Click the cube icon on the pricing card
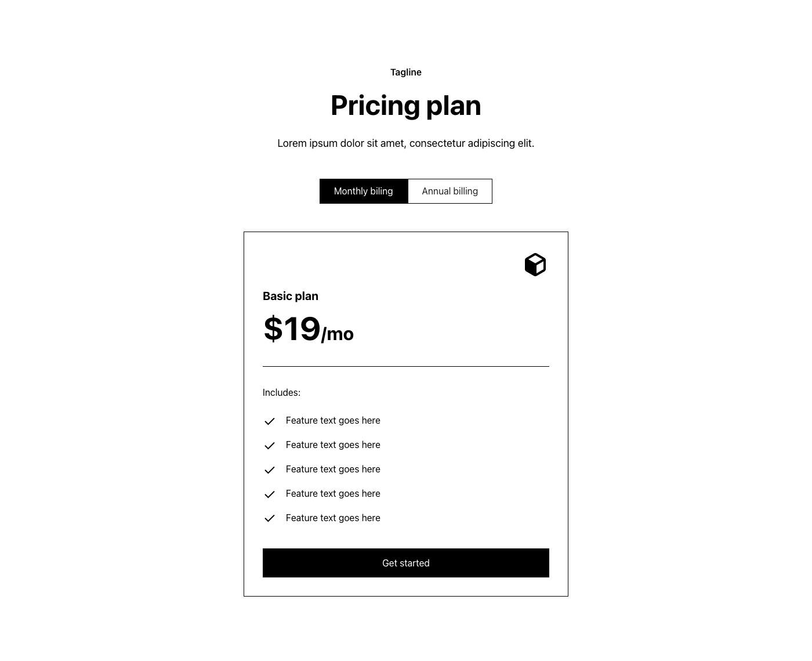Image resolution: width=812 pixels, height=661 pixels. [535, 265]
